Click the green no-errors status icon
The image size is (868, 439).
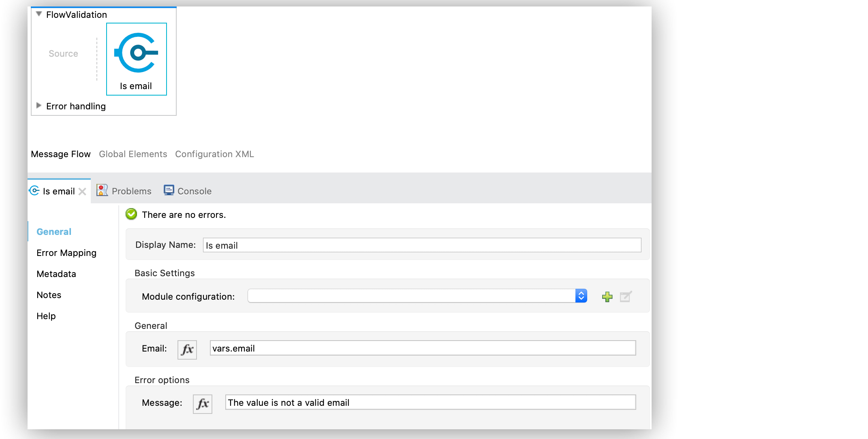pos(131,214)
